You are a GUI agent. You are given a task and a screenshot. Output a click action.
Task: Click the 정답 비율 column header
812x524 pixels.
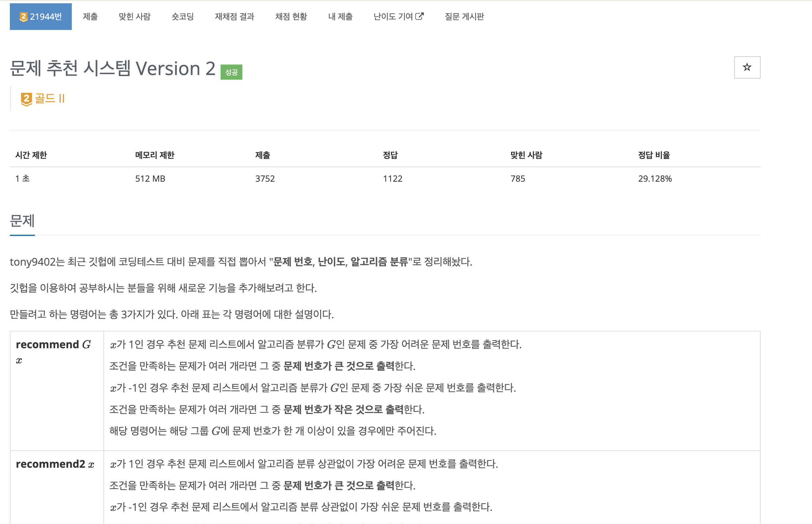pos(654,155)
